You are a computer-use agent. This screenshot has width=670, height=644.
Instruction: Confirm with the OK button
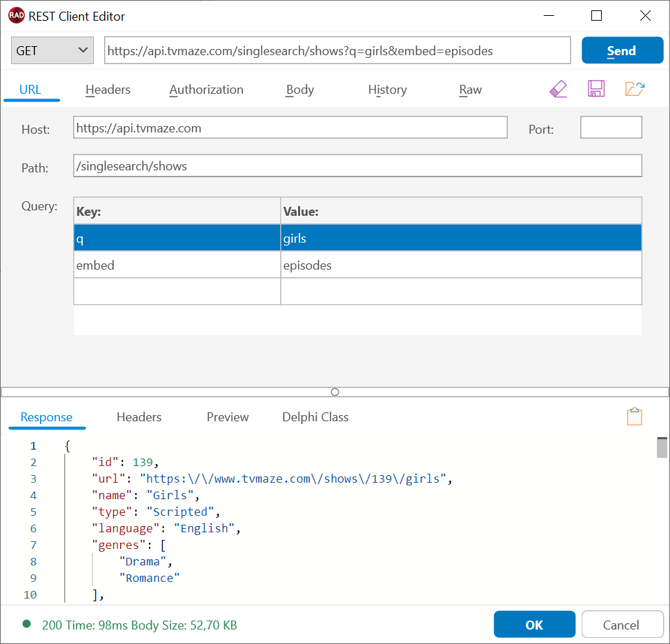tap(535, 625)
